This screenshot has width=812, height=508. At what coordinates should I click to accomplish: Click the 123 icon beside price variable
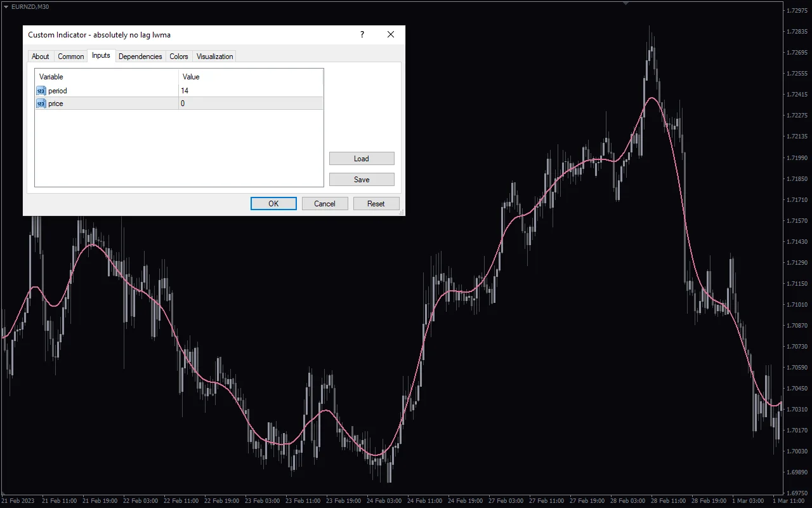click(x=41, y=103)
